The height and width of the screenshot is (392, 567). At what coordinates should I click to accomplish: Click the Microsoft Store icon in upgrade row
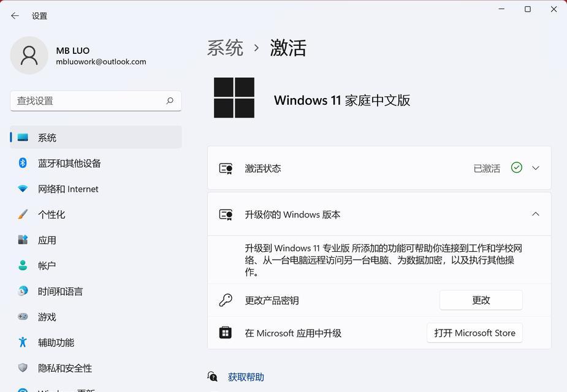(226, 333)
